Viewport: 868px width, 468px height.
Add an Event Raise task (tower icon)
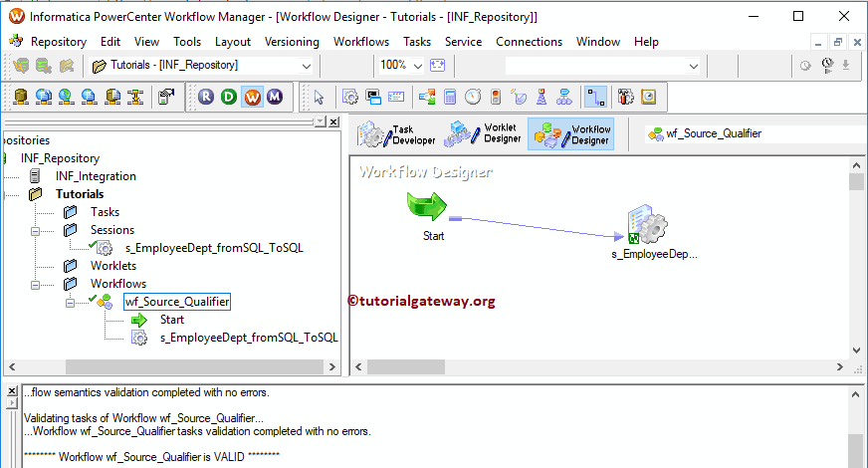coord(542,98)
